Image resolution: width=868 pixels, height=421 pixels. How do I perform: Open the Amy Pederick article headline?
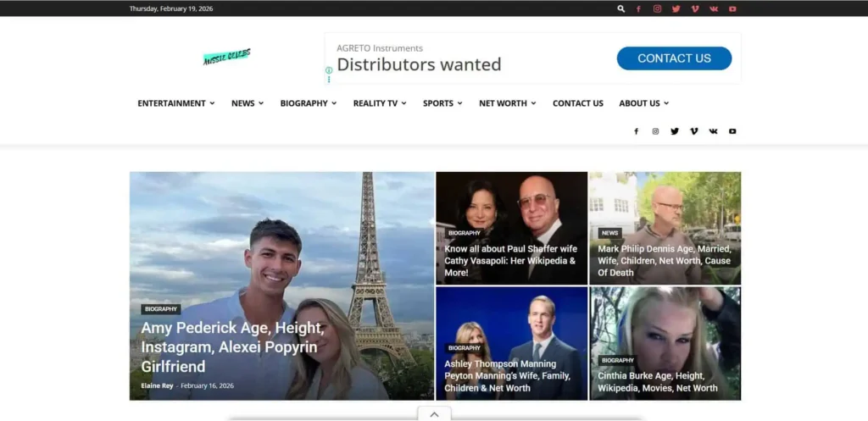click(231, 347)
